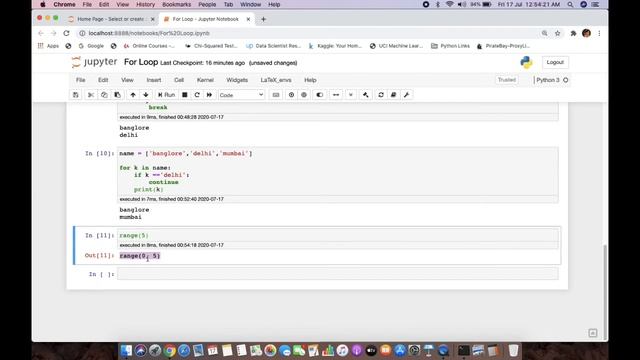This screenshot has height=360, width=640.
Task: Open command palette keyboard icon
Action: click(276, 95)
